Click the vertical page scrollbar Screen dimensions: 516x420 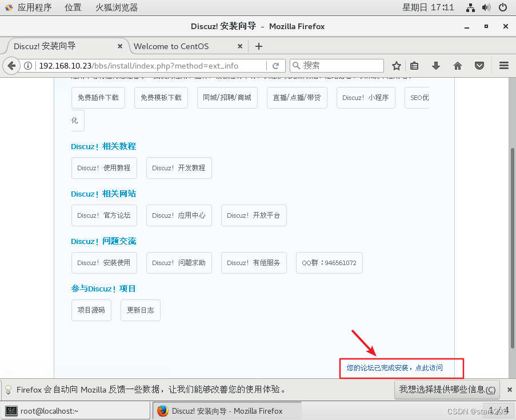(x=512, y=249)
